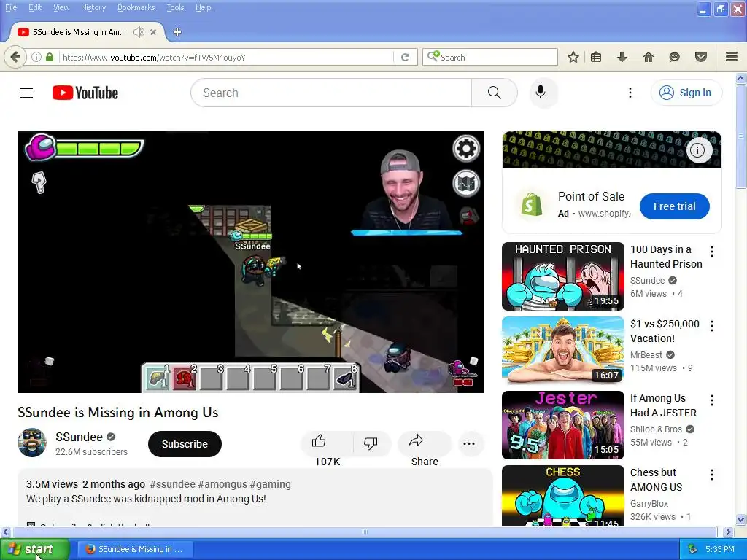
Task: Select Firefox SSundee taskbar button
Action: coord(135,549)
